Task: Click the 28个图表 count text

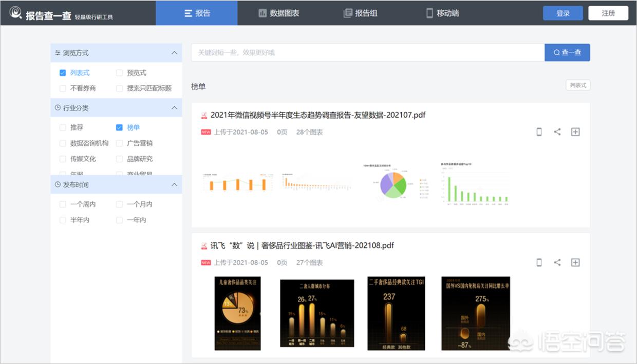Action: 310,132
